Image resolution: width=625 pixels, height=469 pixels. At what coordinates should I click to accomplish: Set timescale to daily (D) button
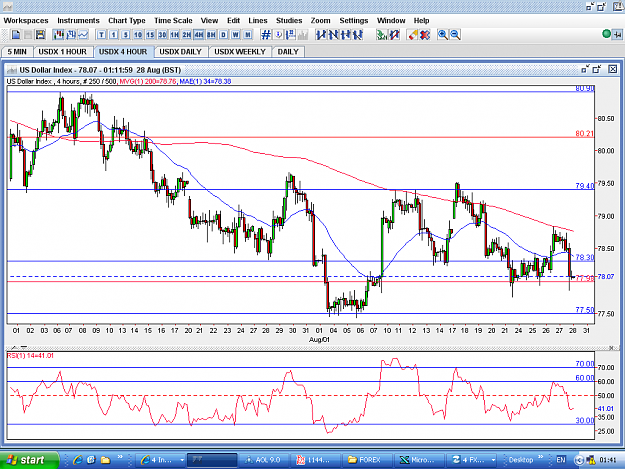pyautogui.click(x=224, y=35)
